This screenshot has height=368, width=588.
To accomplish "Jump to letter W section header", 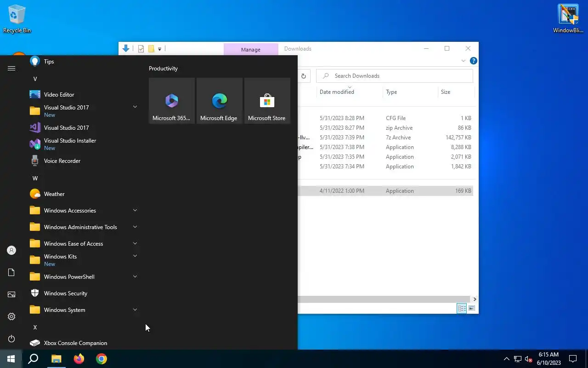I will tap(35, 178).
